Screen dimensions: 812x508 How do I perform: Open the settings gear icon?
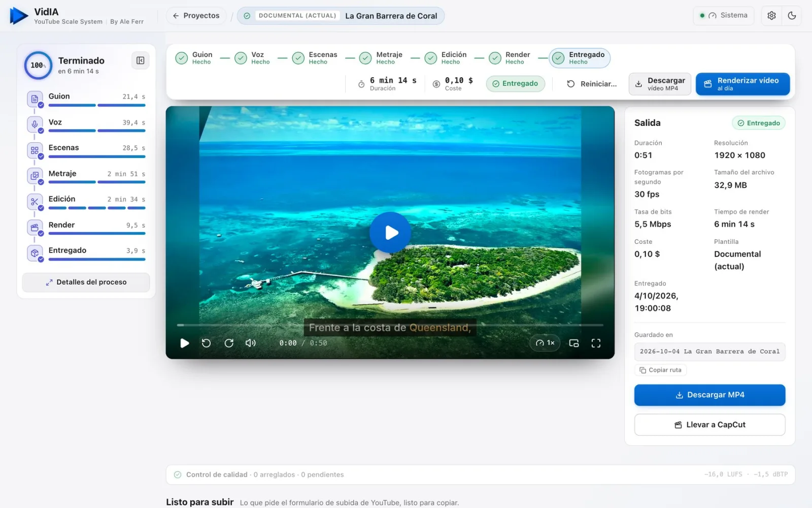click(771, 16)
